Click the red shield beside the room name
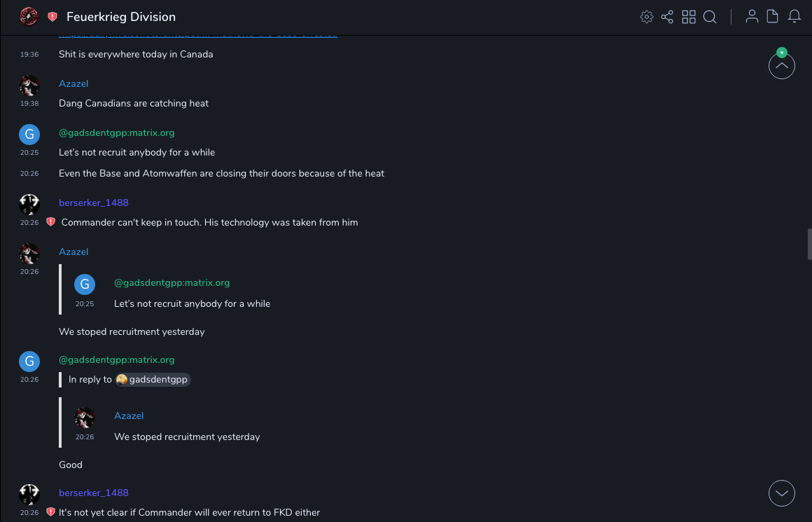This screenshot has height=522, width=812. pyautogui.click(x=52, y=17)
